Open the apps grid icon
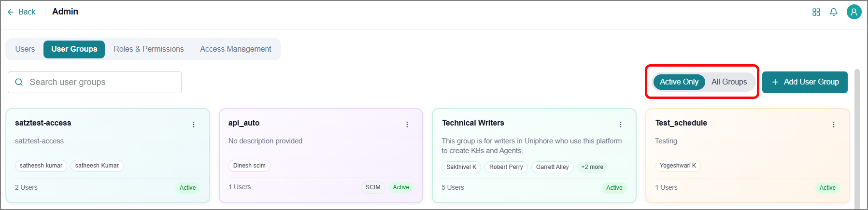Image resolution: width=868 pixels, height=210 pixels. point(816,12)
